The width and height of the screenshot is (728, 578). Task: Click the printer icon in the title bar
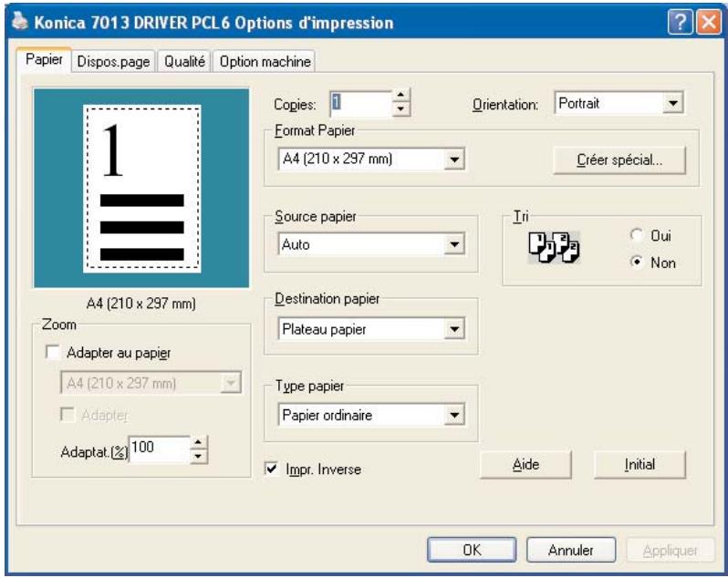point(19,21)
